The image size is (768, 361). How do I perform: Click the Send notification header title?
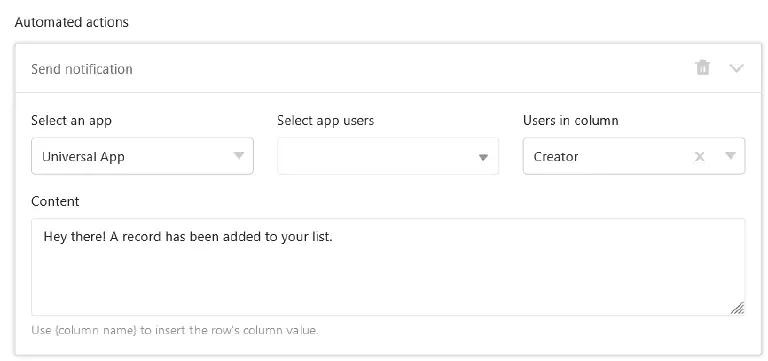[82, 69]
